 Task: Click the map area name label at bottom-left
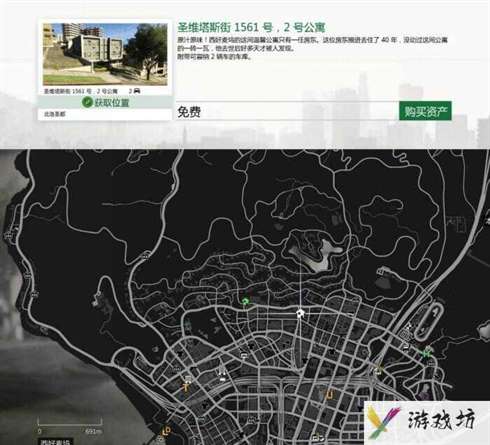55,442
